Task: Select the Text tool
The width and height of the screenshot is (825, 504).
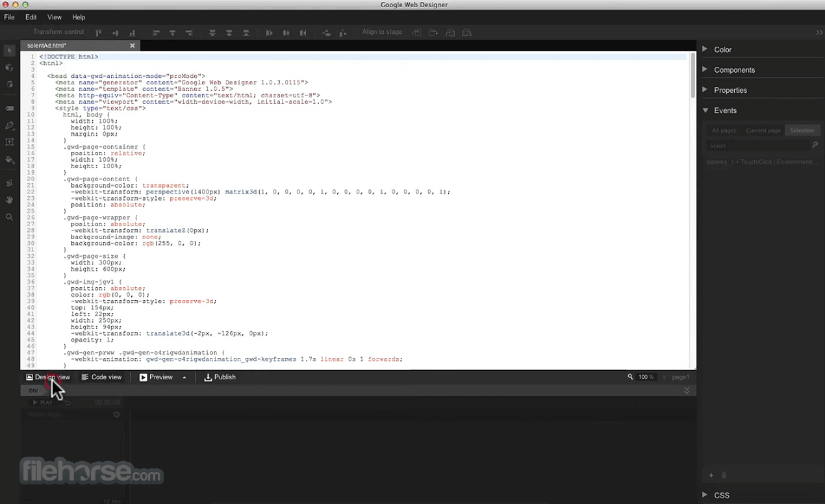Action: 9,142
